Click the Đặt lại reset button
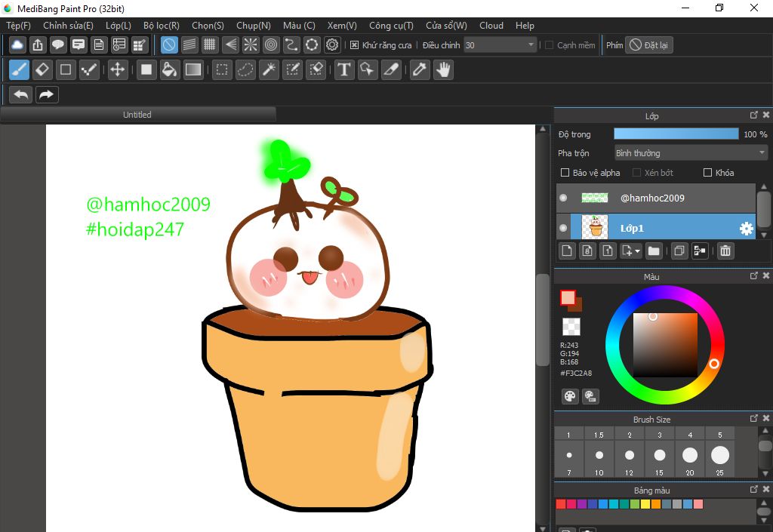773x532 pixels. pos(648,45)
